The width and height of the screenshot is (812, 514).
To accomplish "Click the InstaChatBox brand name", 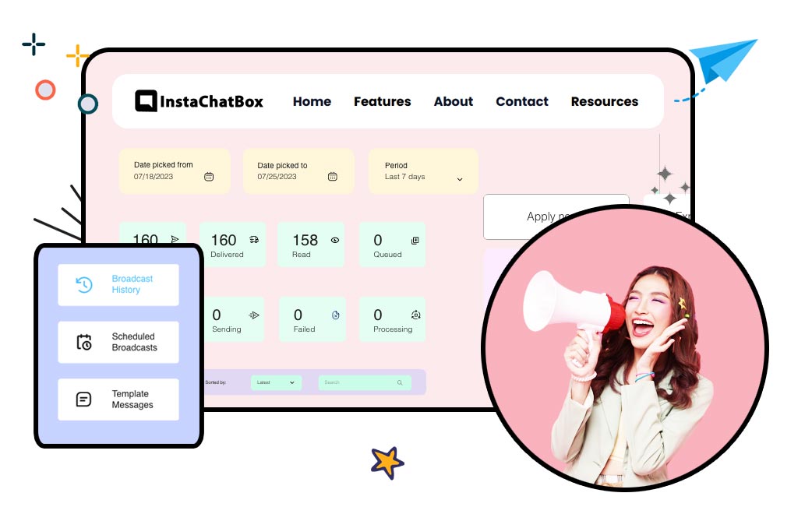I will point(211,101).
